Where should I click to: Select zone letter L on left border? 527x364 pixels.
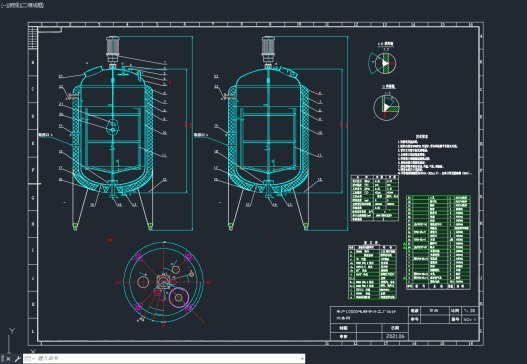[33, 331]
